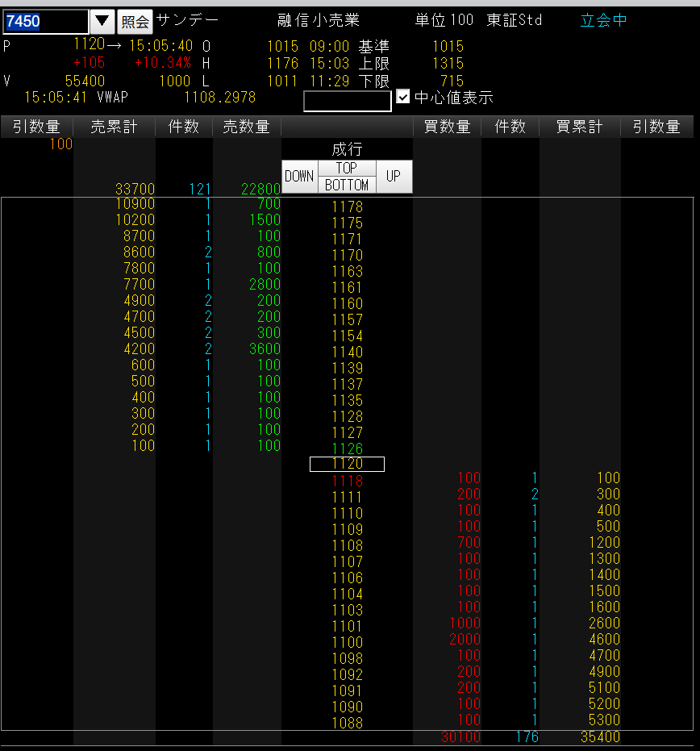Image resolution: width=700 pixels, height=751 pixels.
Task: Select the highlighted current price 1120 cell
Action: coord(347,464)
